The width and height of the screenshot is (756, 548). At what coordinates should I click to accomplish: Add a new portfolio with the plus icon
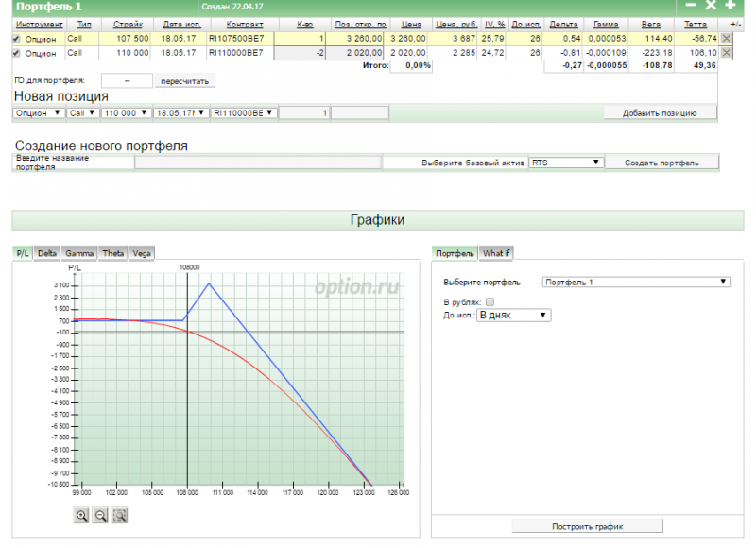coord(730,6)
